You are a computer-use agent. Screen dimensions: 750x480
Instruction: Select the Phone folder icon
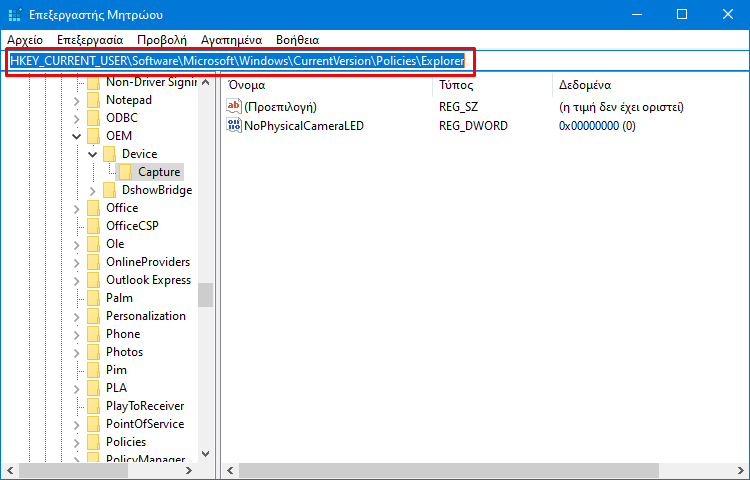tap(93, 334)
